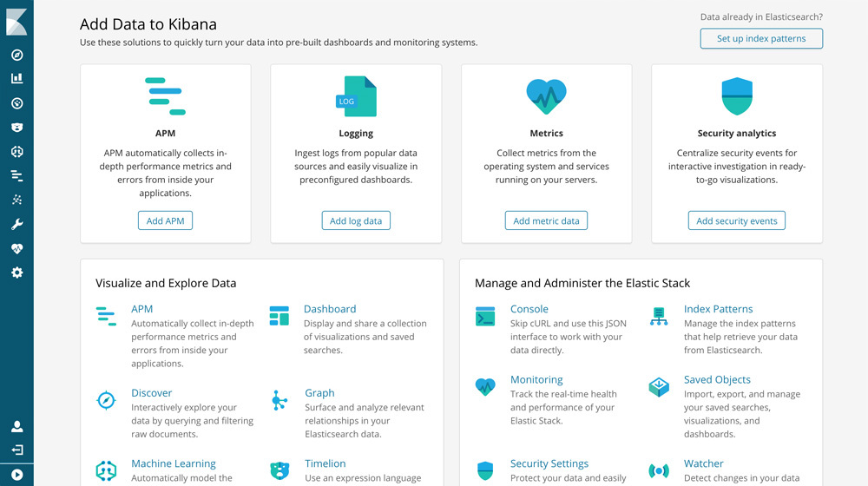This screenshot has height=486, width=868.
Task: Click the Set up index patterns button
Action: (761, 38)
